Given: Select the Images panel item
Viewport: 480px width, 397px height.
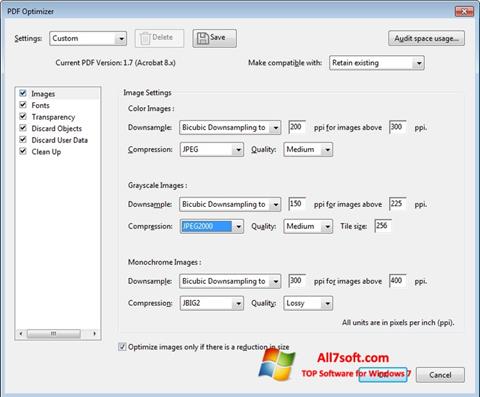Looking at the screenshot, I should point(43,94).
